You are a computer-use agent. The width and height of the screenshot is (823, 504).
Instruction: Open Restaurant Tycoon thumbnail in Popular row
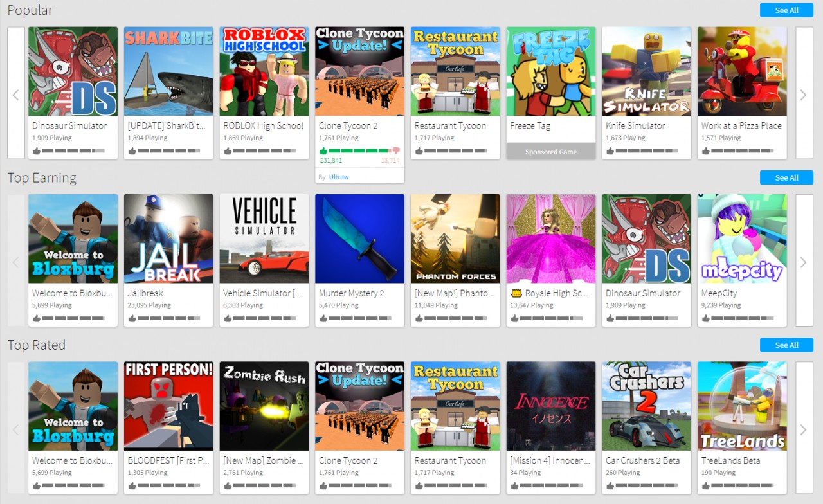455,71
